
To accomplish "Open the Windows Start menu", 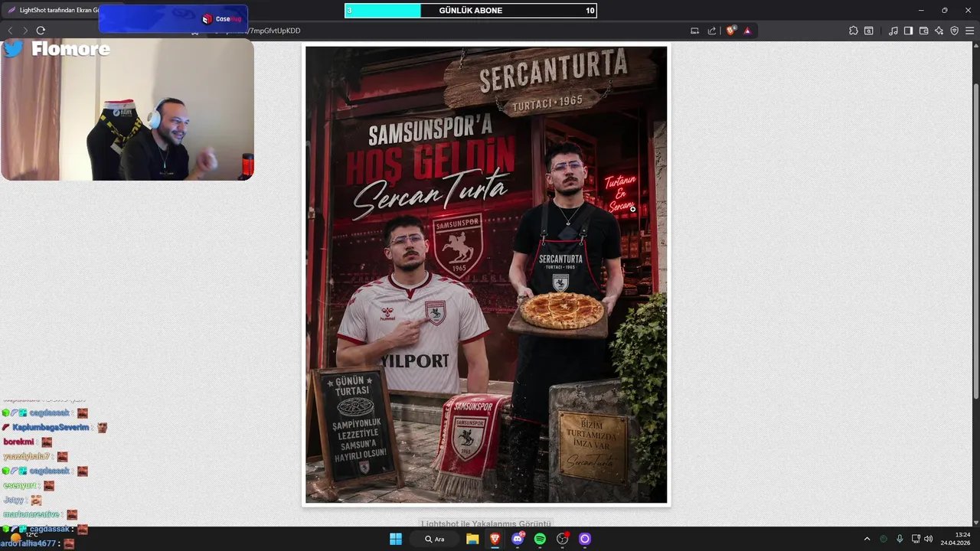I will [x=396, y=539].
